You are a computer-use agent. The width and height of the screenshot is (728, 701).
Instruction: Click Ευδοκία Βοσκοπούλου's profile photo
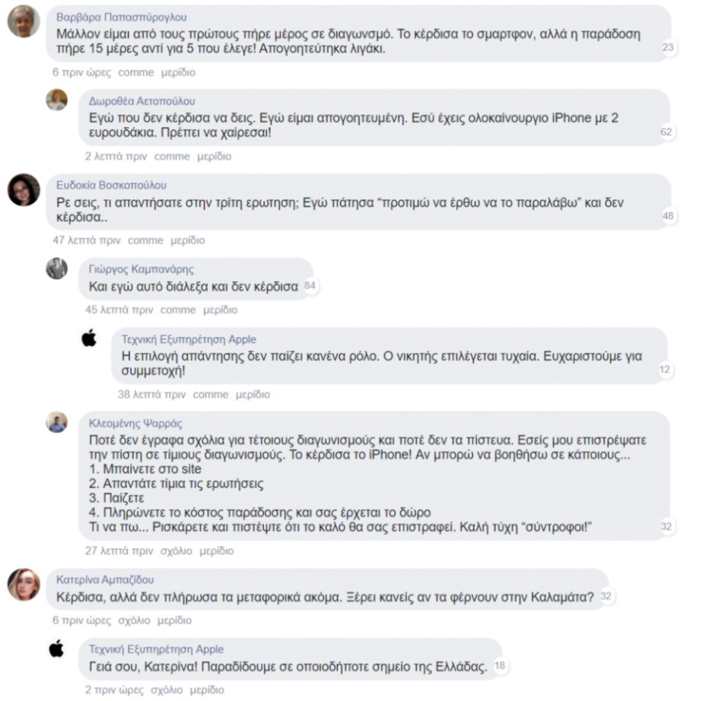pos(24,190)
